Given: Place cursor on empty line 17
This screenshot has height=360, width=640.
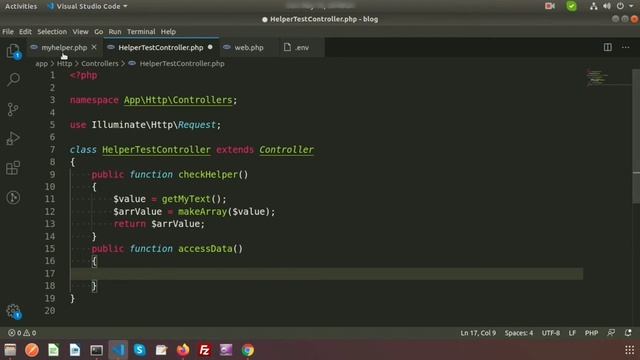Looking at the screenshot, I should [327, 273].
